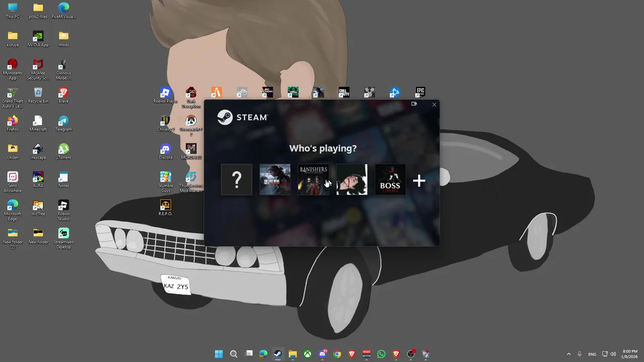Viewport: 644px width, 362px height.
Task: Click the Steam logo in login window
Action: (243, 117)
